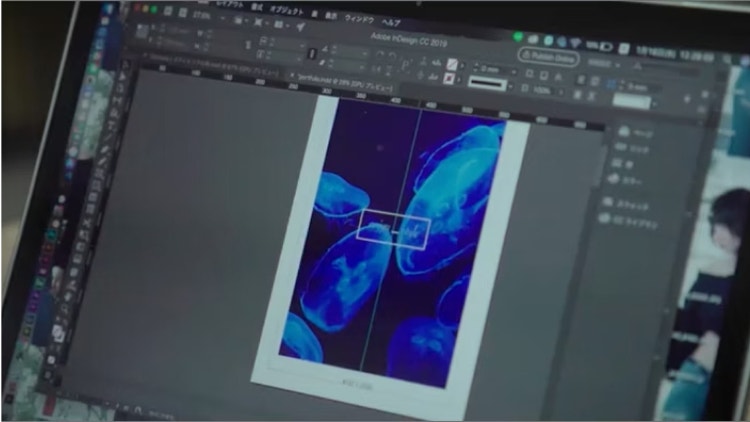750x422 pixels.
Task: Open the arrange documents dropdown
Action: click(x=280, y=25)
